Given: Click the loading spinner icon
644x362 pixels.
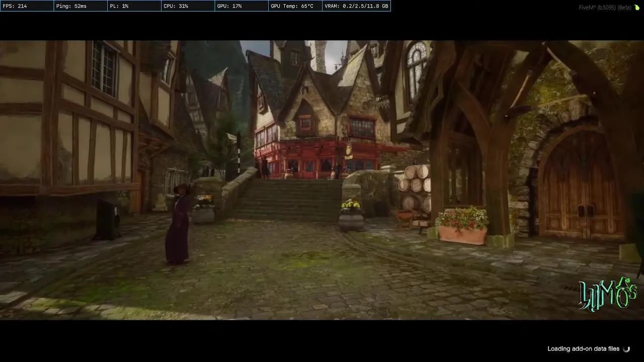Looking at the screenshot, I should [626, 349].
